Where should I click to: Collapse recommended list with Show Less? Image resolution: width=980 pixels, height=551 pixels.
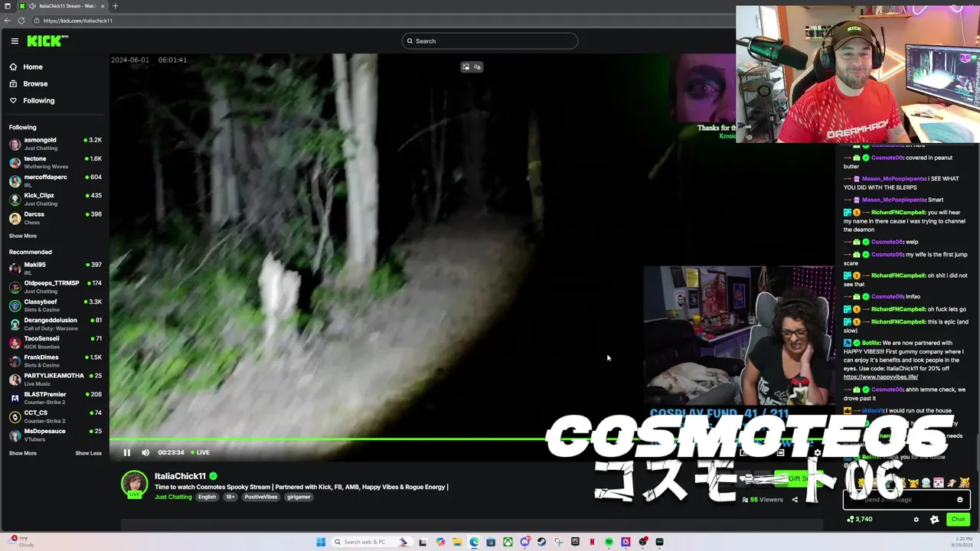(x=88, y=453)
